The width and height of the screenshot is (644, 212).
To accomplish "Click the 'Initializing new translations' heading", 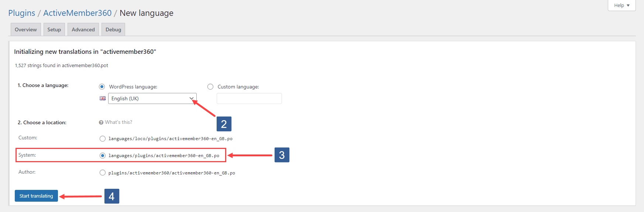I will pos(85,52).
